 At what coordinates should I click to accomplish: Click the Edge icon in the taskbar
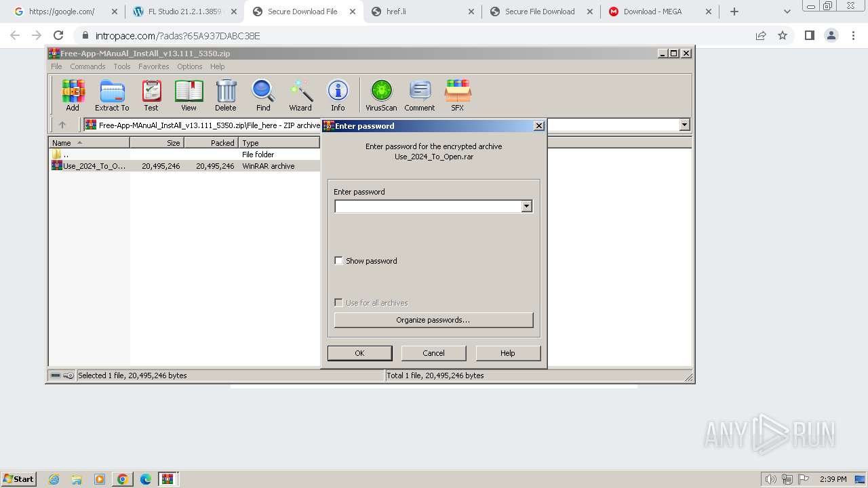pyautogui.click(x=145, y=479)
